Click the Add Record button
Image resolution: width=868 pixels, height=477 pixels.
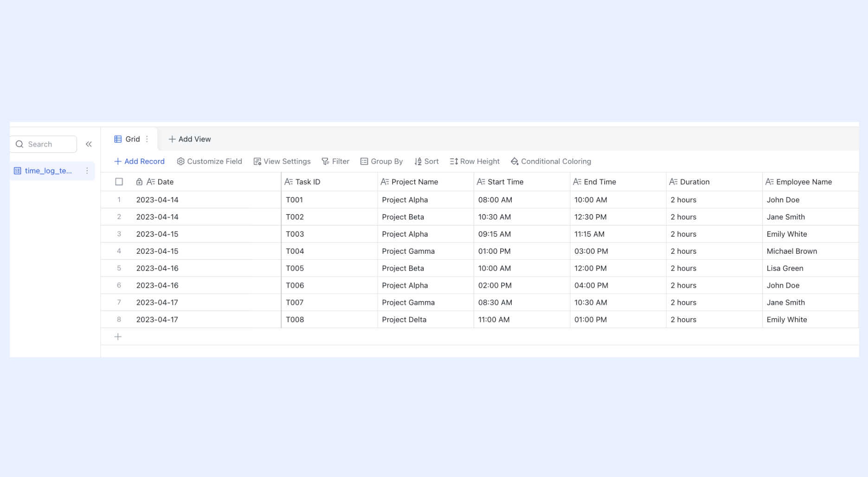[x=139, y=161]
